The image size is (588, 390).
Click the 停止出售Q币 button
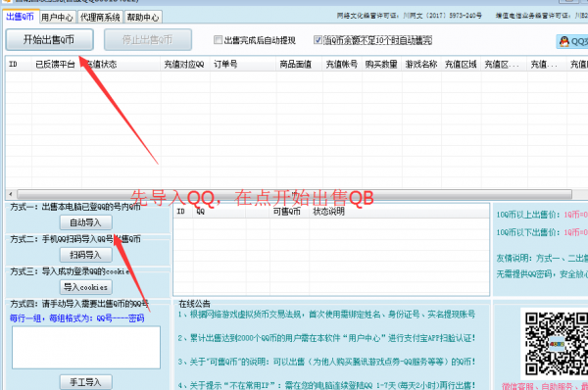148,39
